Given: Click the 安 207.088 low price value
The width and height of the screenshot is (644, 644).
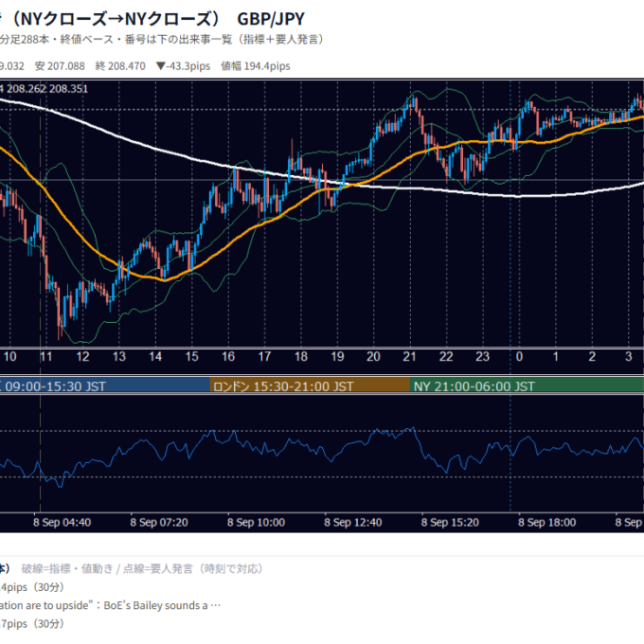Looking at the screenshot, I should coord(60,66).
